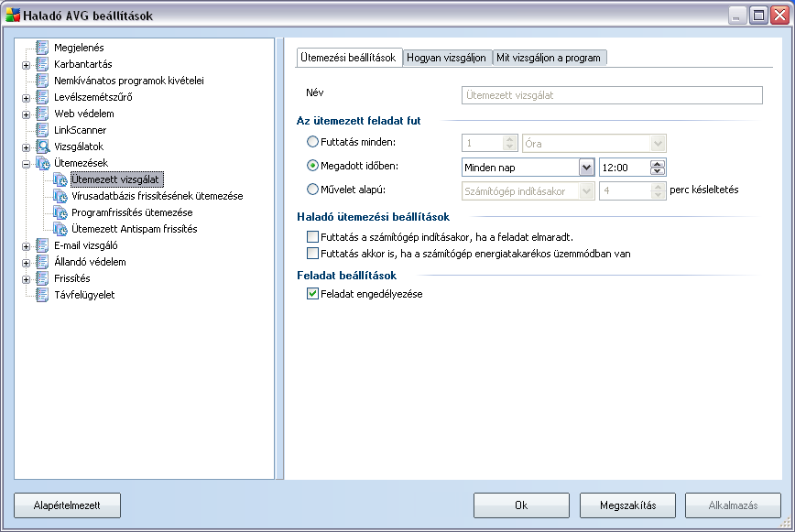The image size is (795, 532).
Task: Select Vírusadatbázis frissítésének ütemezése item
Action: tap(158, 196)
